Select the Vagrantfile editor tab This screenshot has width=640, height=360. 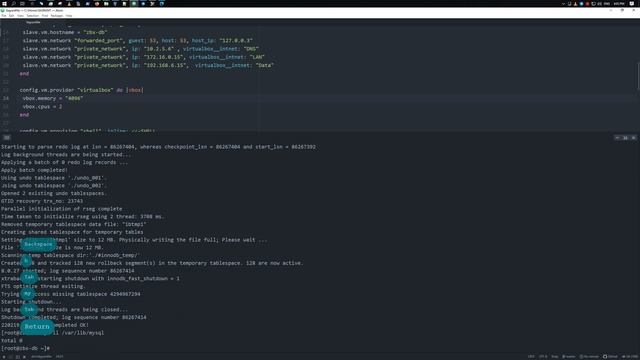(x=33, y=22)
